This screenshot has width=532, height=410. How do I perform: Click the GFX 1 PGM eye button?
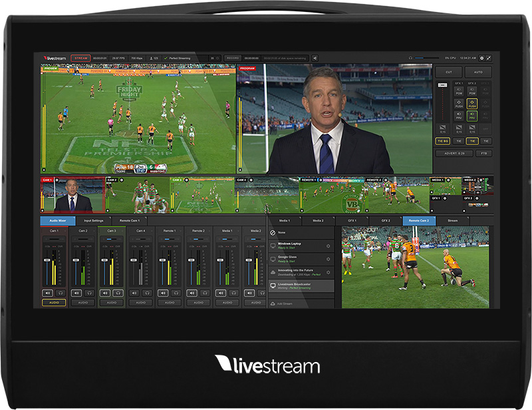click(x=459, y=91)
